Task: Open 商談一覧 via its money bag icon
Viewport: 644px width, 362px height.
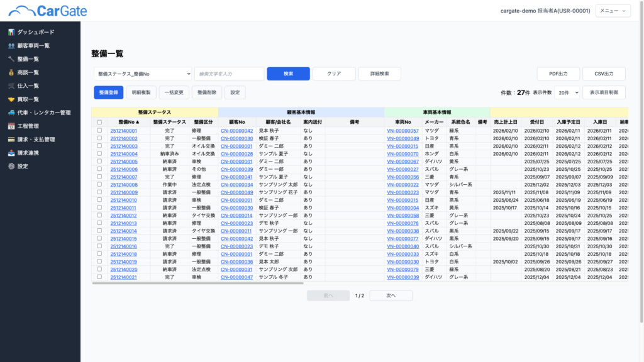Action: pos(11,72)
